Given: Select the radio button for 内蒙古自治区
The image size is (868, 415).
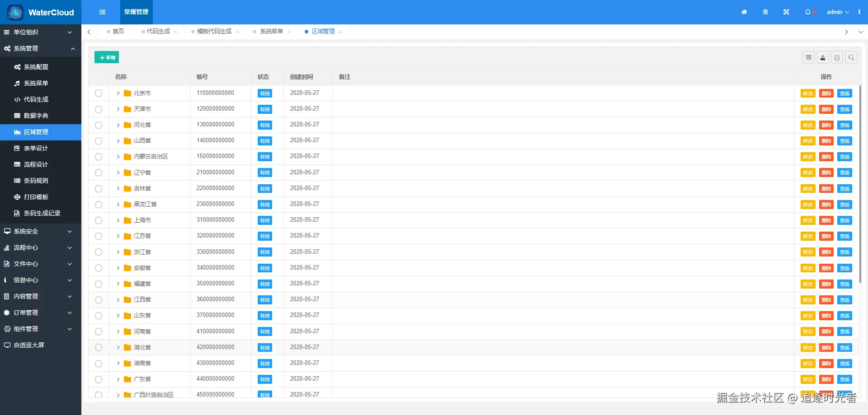Looking at the screenshot, I should (x=99, y=157).
